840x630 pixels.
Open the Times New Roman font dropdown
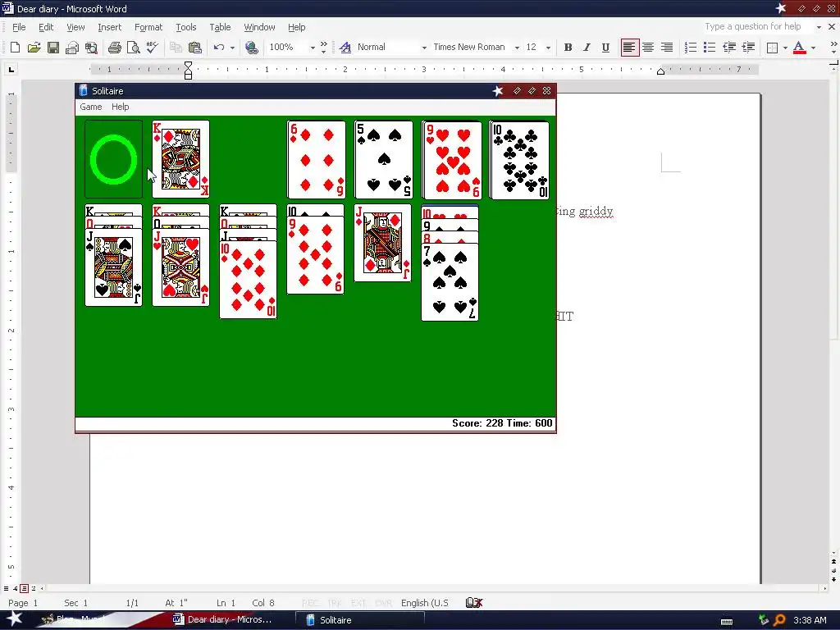(x=517, y=48)
